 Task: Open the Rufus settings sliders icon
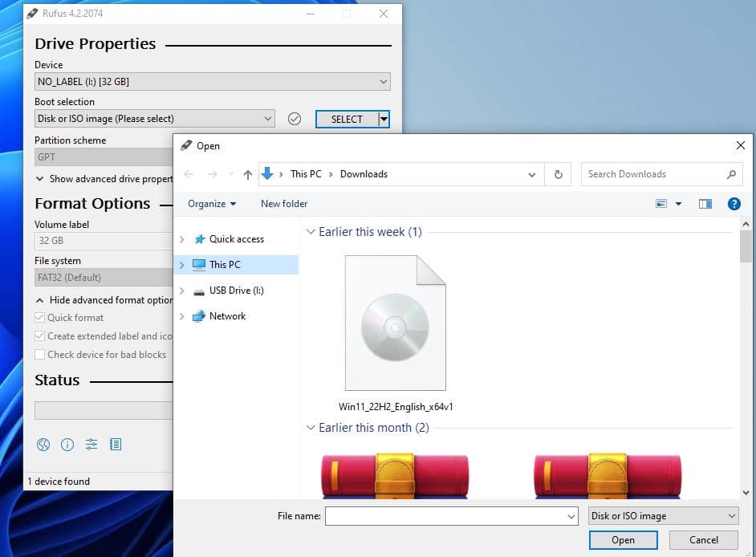(91, 445)
